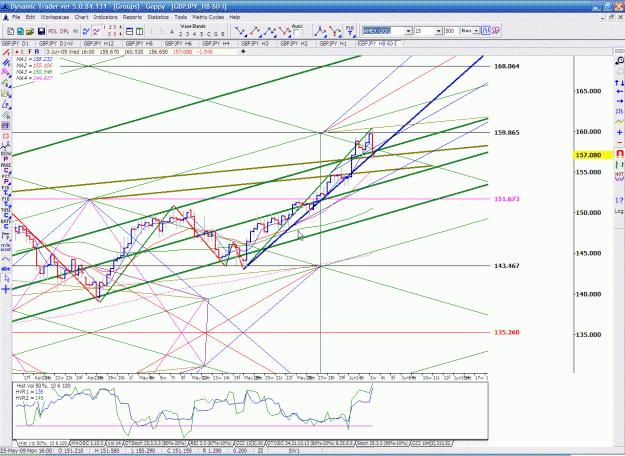
Task: Open the Workspaces menu
Action: pos(55,17)
